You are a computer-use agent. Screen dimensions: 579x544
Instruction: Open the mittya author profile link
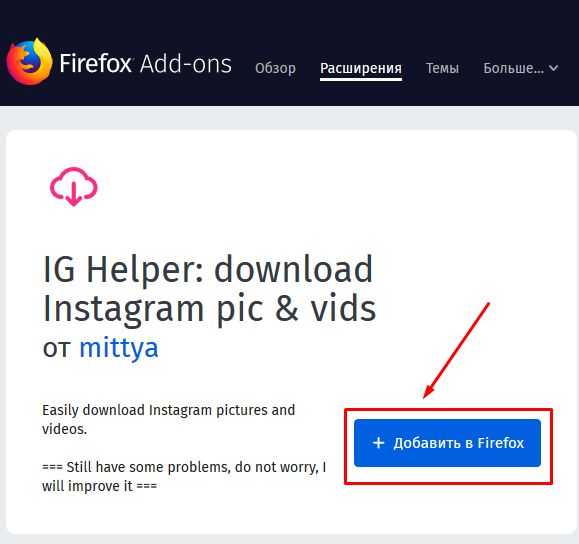click(119, 347)
